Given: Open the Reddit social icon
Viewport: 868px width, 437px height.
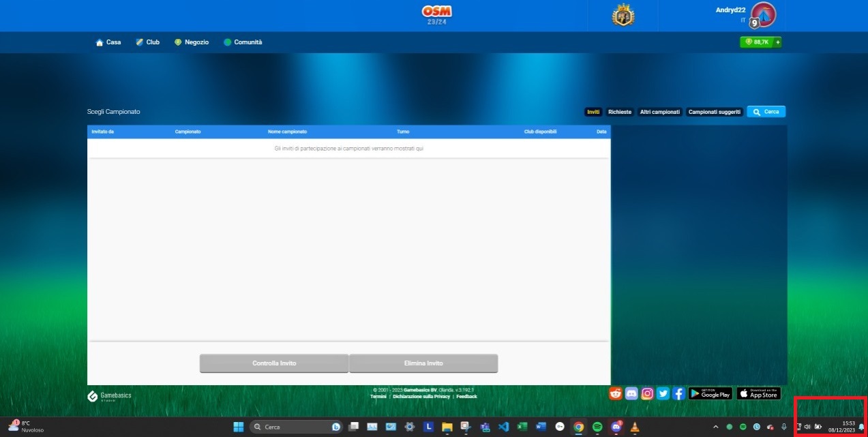Looking at the screenshot, I should click(x=616, y=393).
